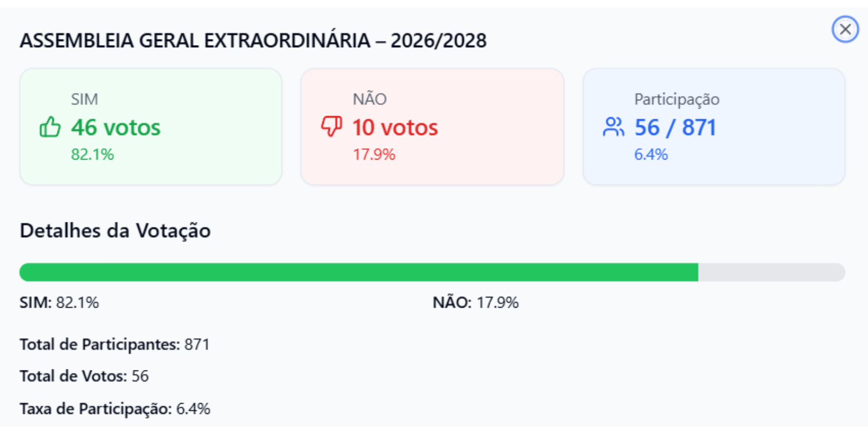Click the red thumbs-down icon
Viewport: 868px width, 434px height.
[x=331, y=126]
